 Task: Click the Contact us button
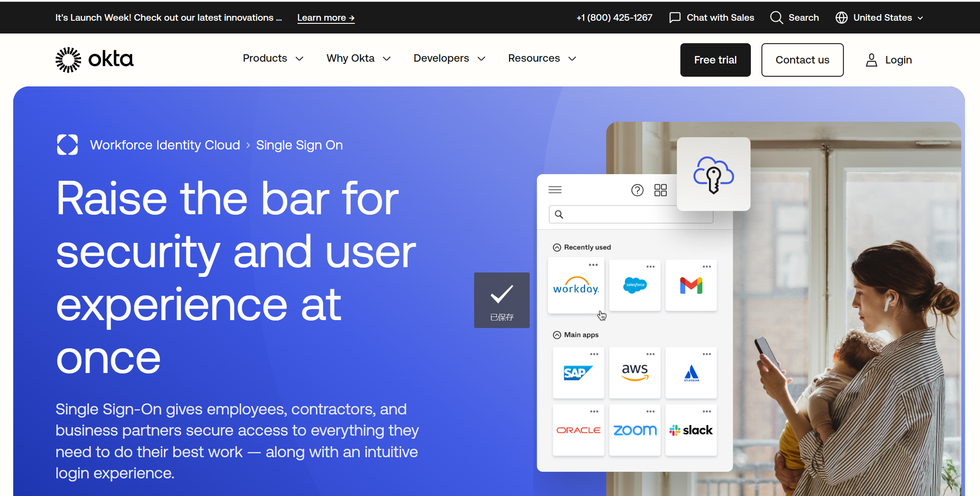tap(802, 60)
